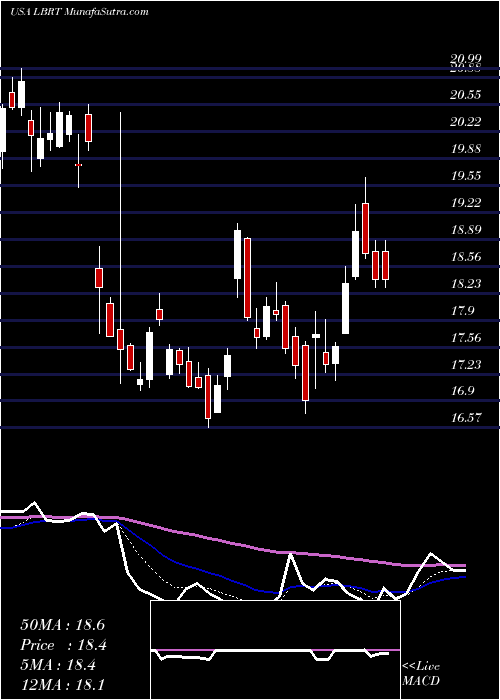The width and height of the screenshot is (500, 700).
Task: Click the 20.22 price axis label
Action: tap(466, 122)
